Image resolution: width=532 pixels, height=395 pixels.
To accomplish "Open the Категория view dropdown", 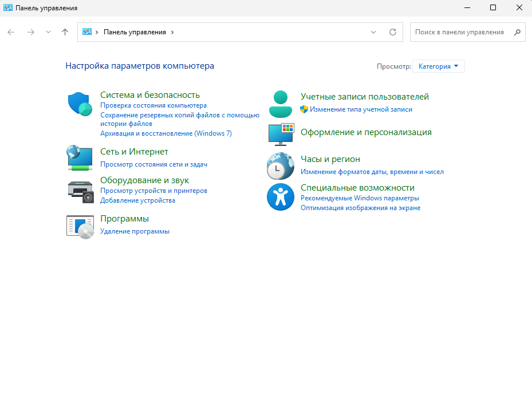I will pos(438,66).
